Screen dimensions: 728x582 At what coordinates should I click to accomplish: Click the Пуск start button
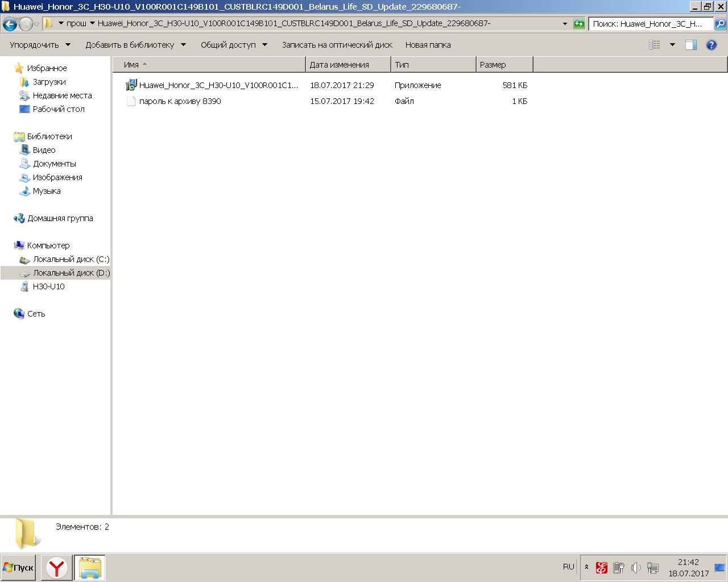coord(18,568)
